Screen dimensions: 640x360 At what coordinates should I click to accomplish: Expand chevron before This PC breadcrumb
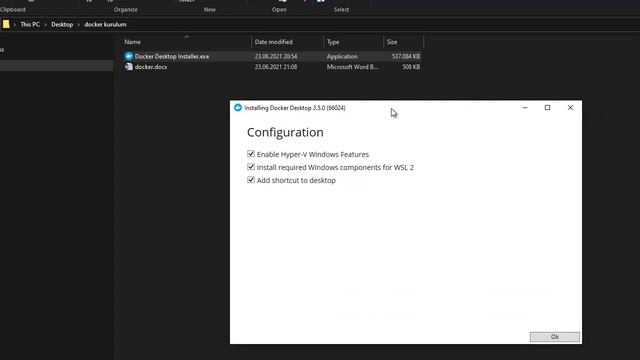(14, 24)
